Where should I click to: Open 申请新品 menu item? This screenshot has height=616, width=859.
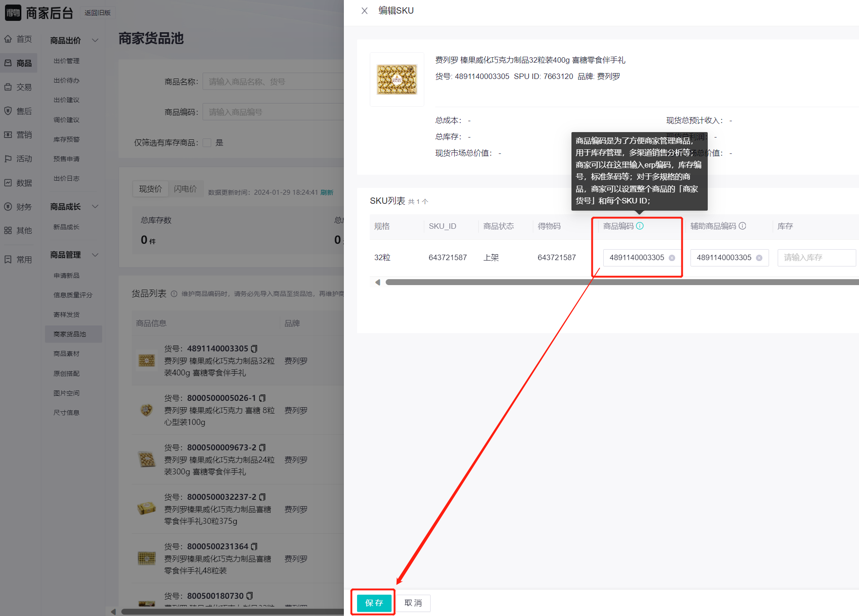click(x=66, y=276)
